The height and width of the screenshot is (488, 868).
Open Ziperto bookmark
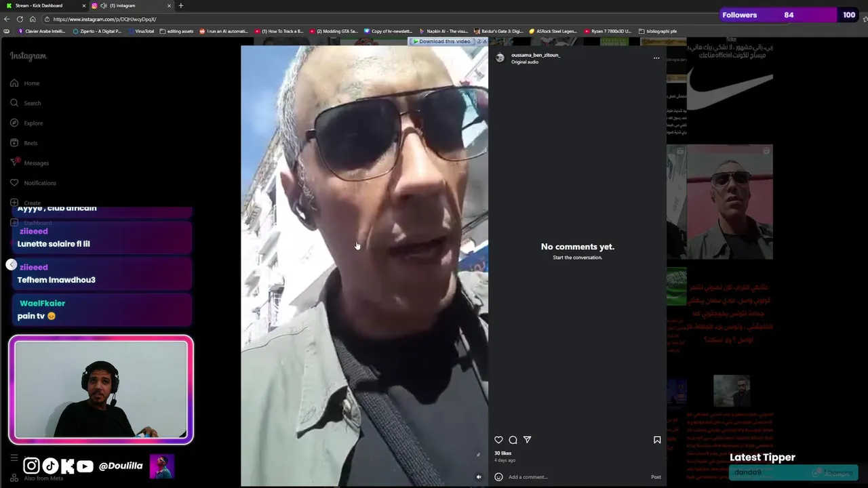[x=97, y=31]
